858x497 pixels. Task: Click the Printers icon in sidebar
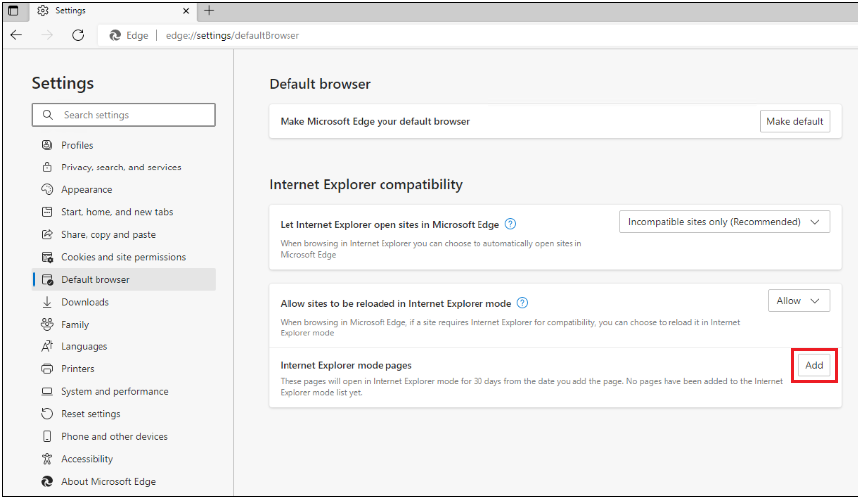(47, 369)
